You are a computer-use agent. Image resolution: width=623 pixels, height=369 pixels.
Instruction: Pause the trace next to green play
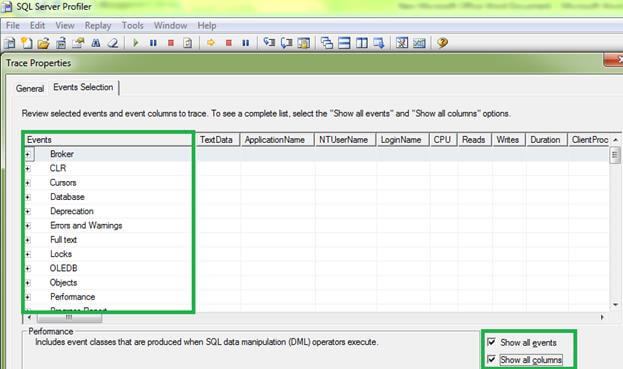pos(153,43)
